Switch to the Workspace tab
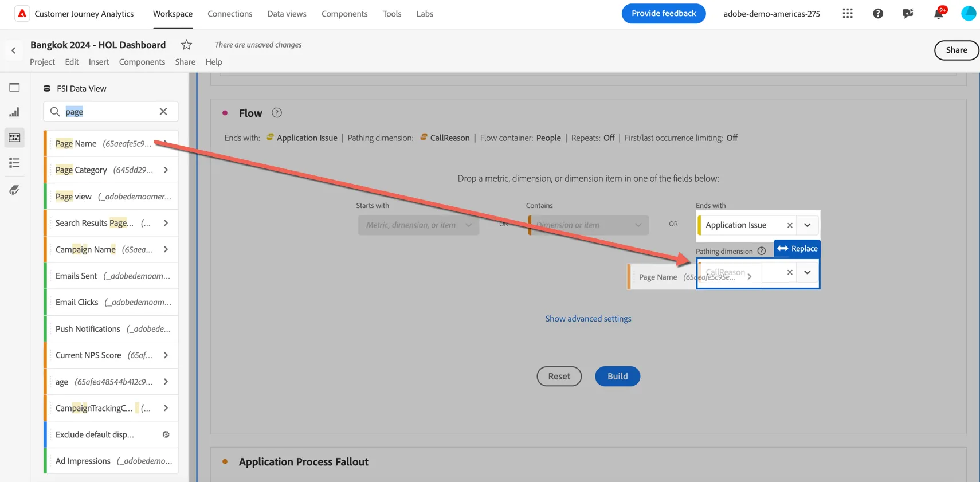Image resolution: width=980 pixels, height=482 pixels. tap(173, 14)
